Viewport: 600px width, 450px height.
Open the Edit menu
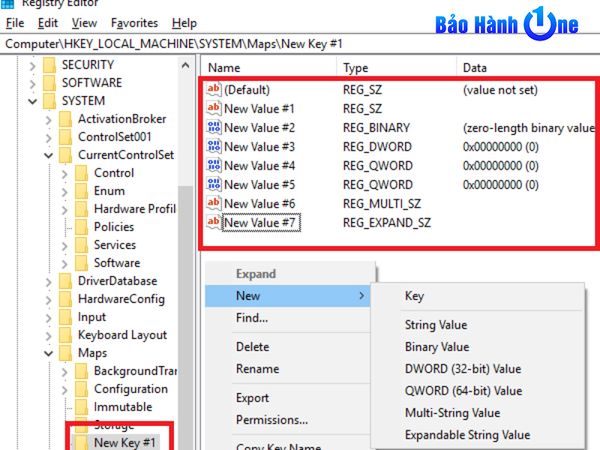(47, 22)
